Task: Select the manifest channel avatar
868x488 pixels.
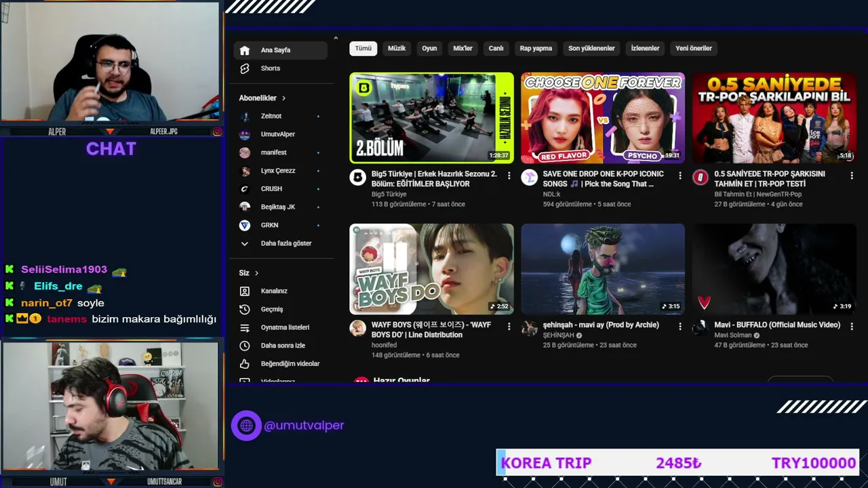Action: pyautogui.click(x=245, y=152)
